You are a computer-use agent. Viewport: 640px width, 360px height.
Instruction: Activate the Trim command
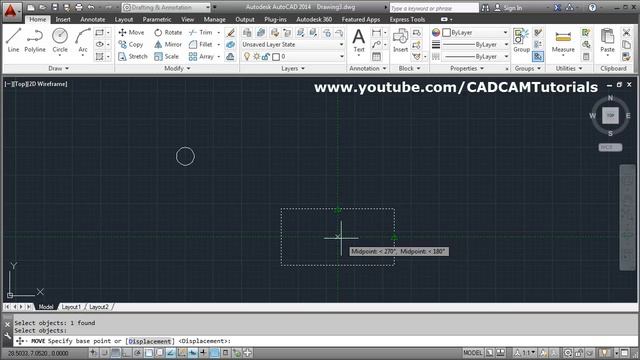201,32
